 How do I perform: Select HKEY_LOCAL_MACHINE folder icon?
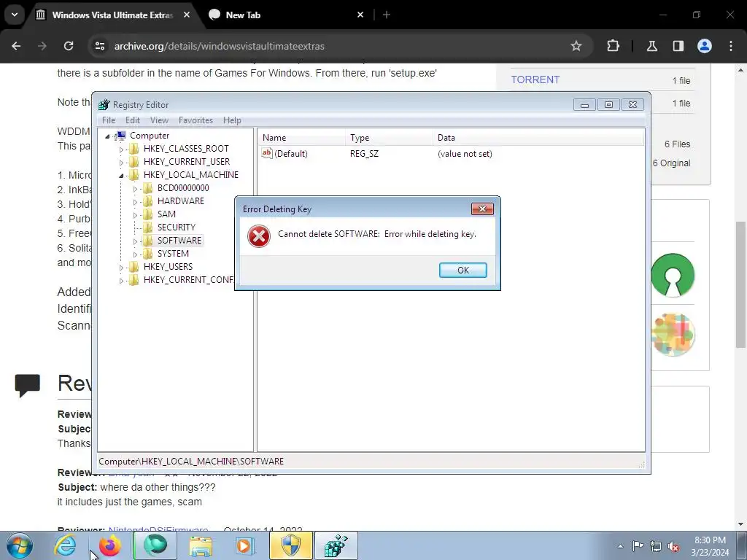[134, 175]
